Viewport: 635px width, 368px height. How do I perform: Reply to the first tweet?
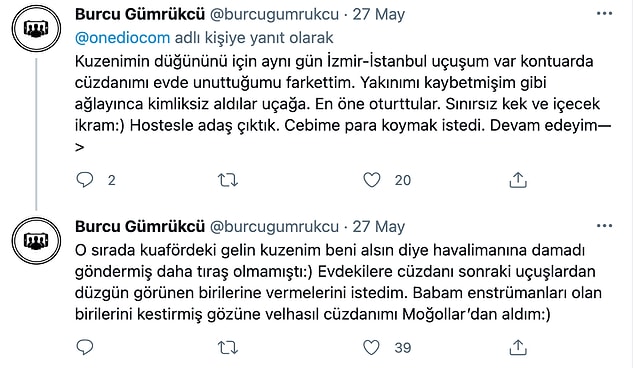85,180
